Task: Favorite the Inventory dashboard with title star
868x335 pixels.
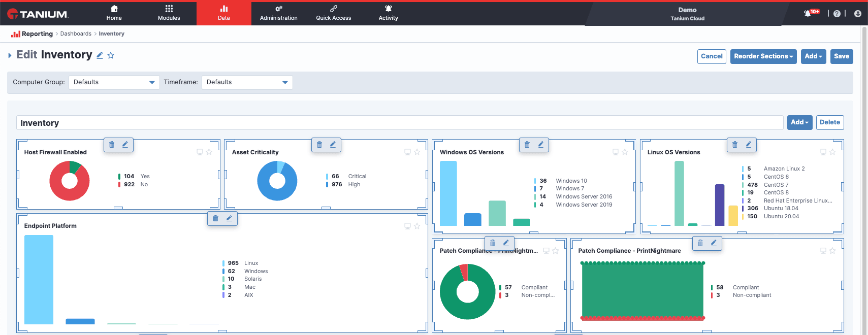Action: [x=111, y=55]
